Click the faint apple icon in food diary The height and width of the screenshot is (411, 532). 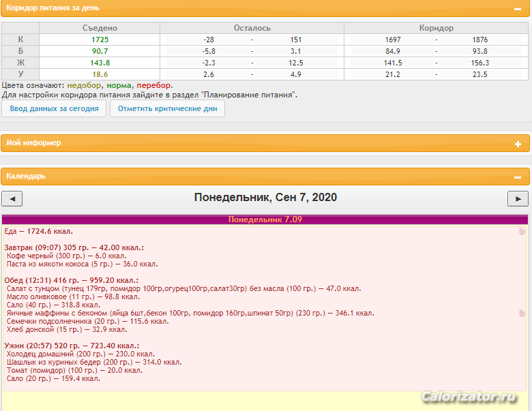point(522,232)
